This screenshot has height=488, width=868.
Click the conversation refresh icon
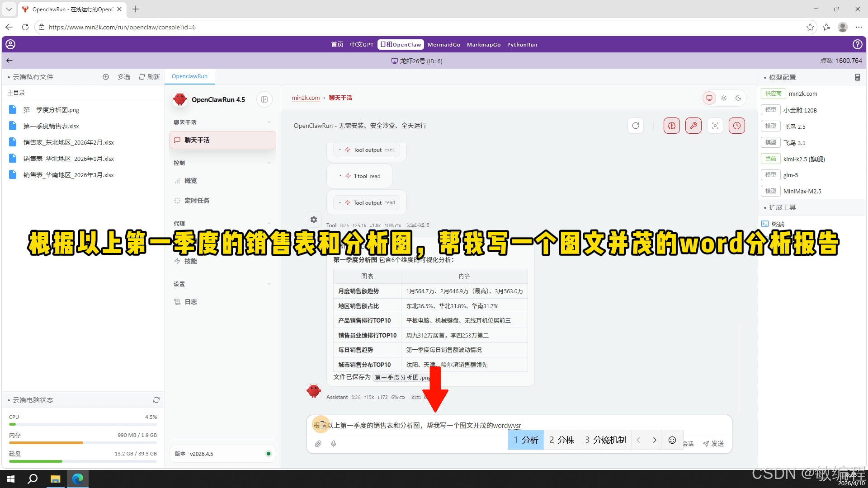tap(636, 126)
